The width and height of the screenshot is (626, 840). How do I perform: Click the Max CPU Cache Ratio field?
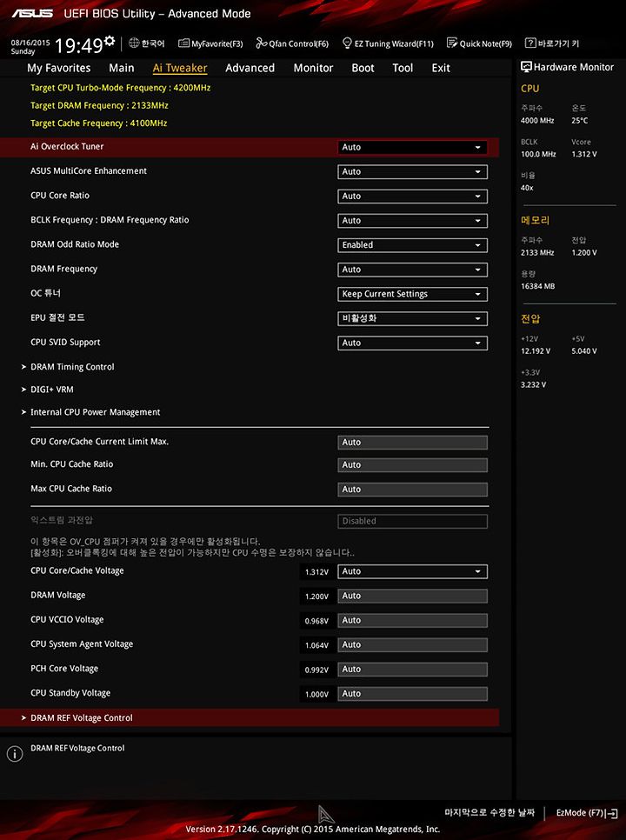click(x=412, y=489)
